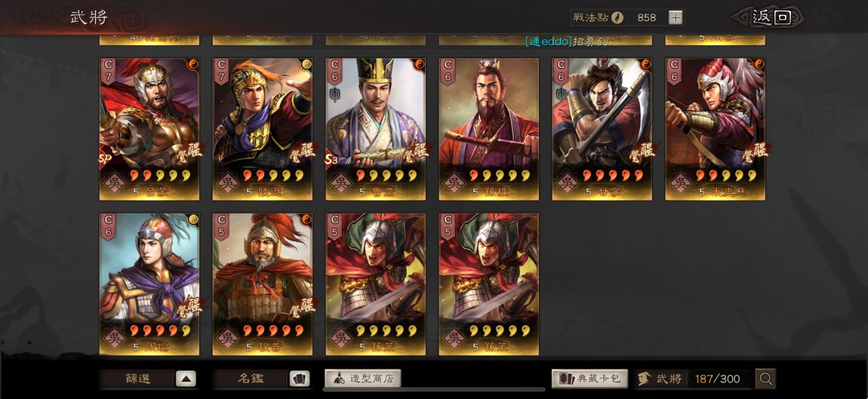Open the search magnifier icon
868x399 pixels.
765,379
